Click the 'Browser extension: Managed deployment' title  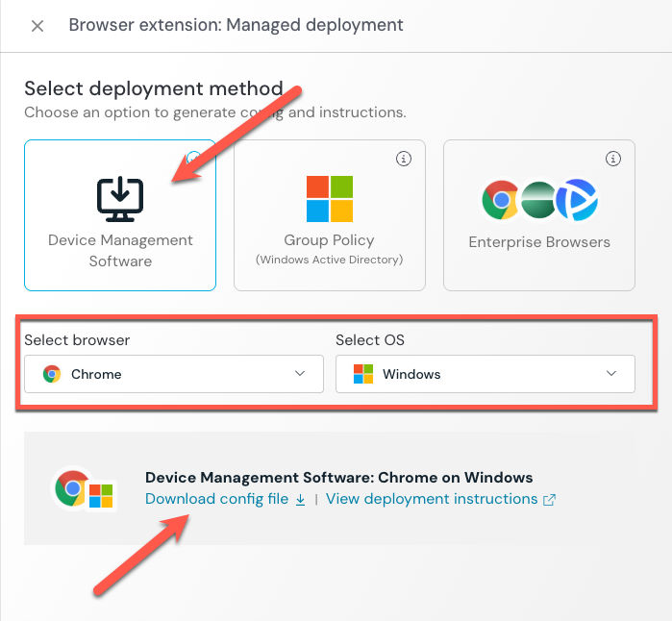236,25
